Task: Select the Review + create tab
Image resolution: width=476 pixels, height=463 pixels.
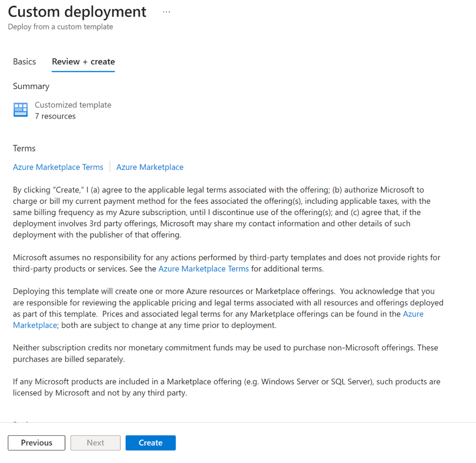Action: (83, 61)
